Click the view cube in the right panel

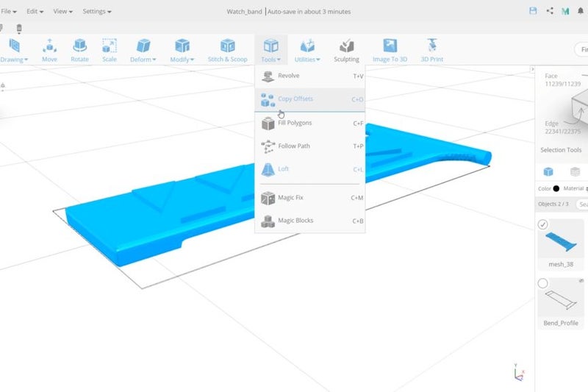[579, 107]
